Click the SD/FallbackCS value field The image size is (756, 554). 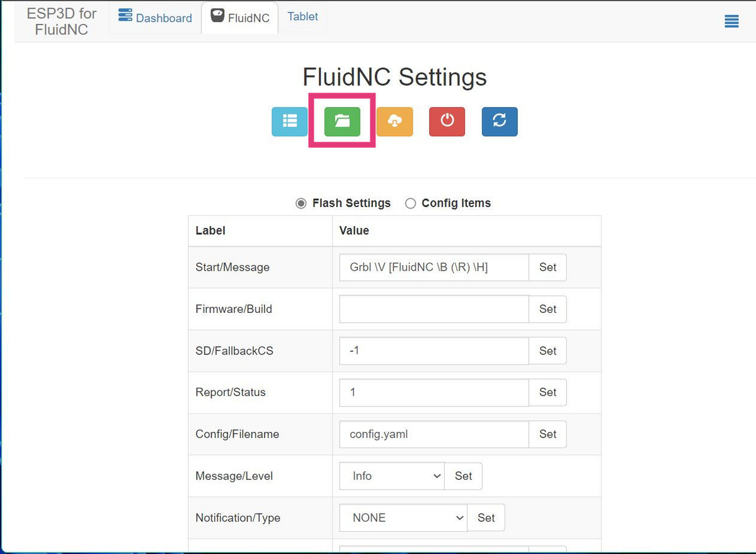click(434, 351)
